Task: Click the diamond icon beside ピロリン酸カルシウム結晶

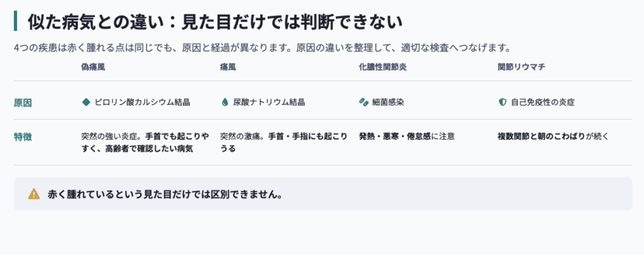Action: (x=86, y=102)
